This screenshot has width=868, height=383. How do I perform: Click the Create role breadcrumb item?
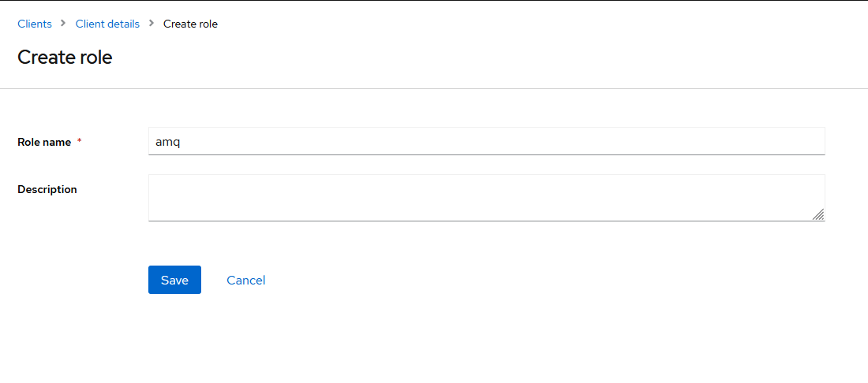190,24
